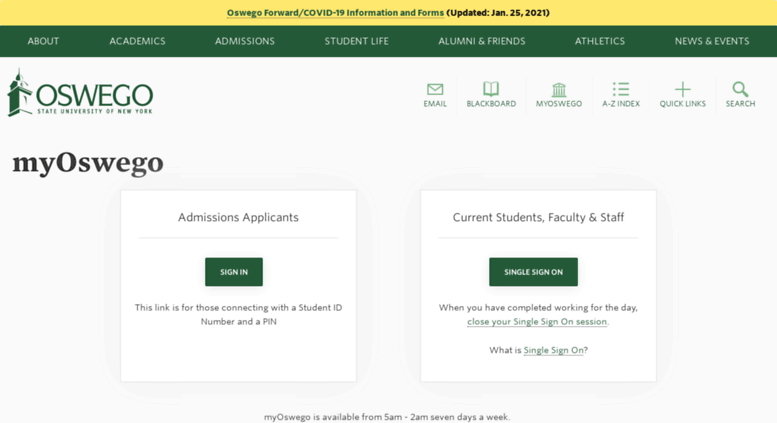Select the myOswego page heading

click(x=88, y=162)
